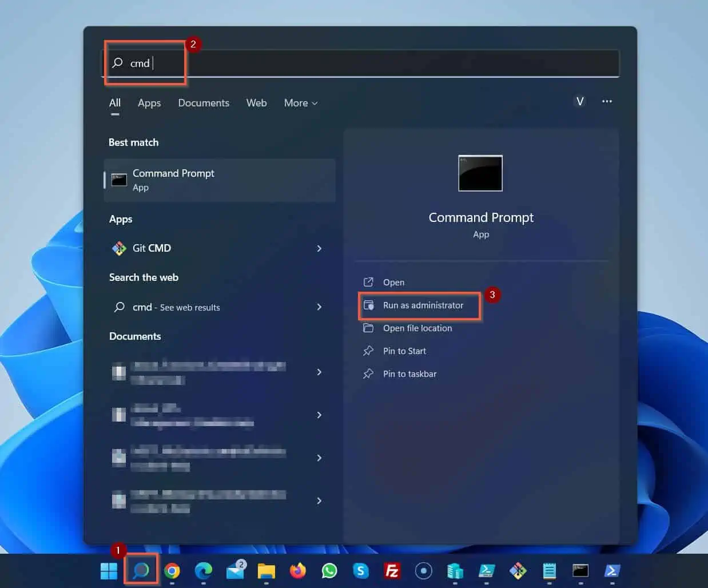708x588 pixels.
Task: Open FileZilla from the taskbar
Action: pos(392,571)
